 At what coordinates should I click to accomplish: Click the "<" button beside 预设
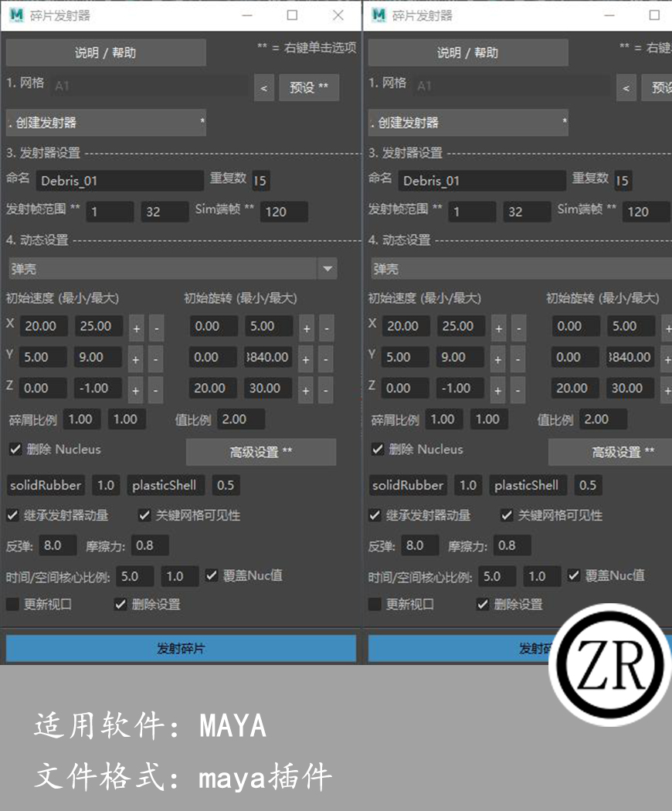263,87
